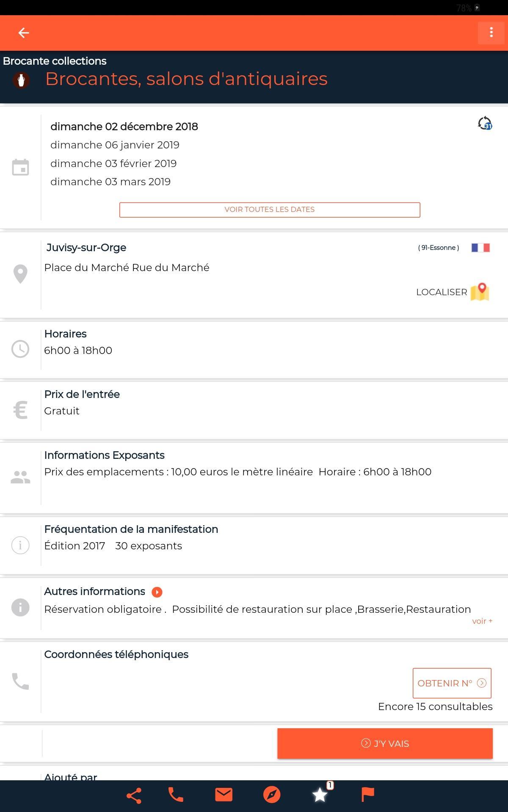Select date dimanche 06 janvier 2019
Viewport: 508px width, 812px height.
coord(115,145)
